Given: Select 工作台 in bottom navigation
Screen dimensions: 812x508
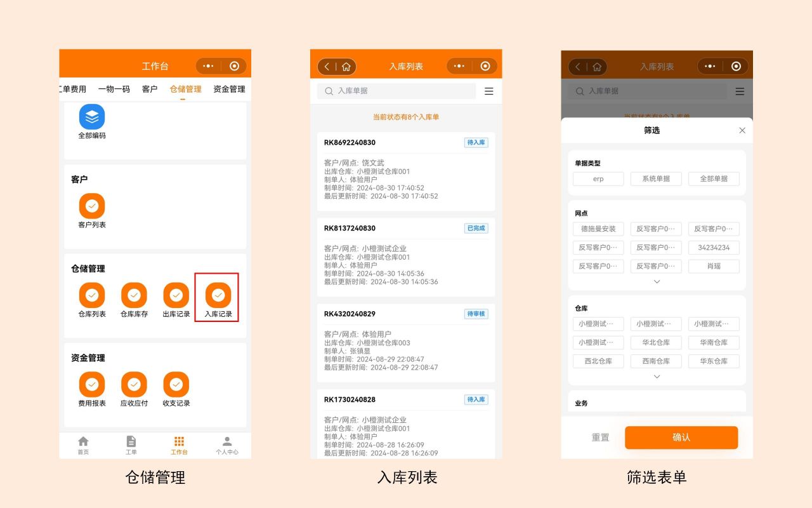Looking at the screenshot, I should [179, 445].
